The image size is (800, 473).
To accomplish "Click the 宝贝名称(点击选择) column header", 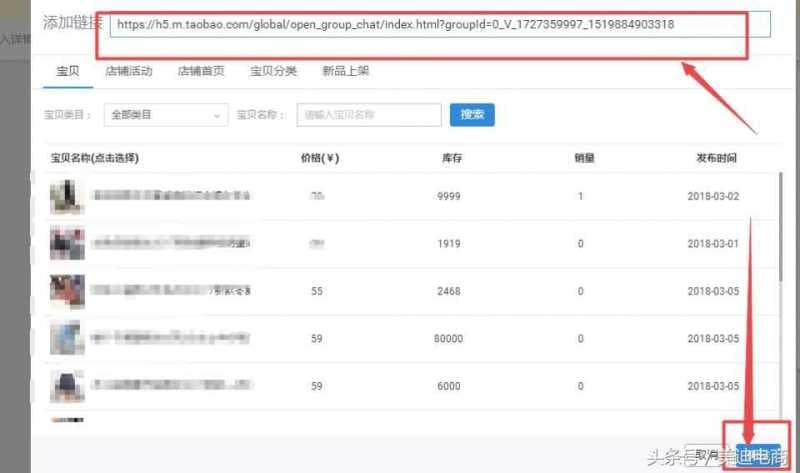I will pos(94,158).
